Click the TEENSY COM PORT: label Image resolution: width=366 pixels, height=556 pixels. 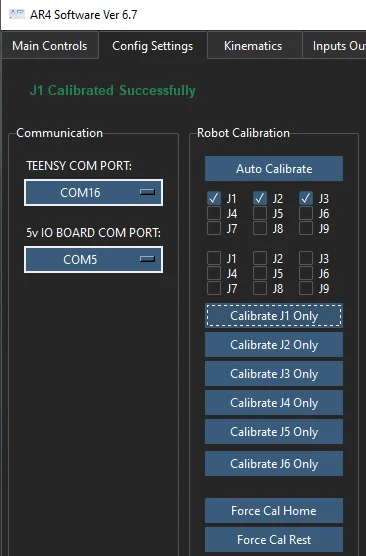tap(79, 166)
